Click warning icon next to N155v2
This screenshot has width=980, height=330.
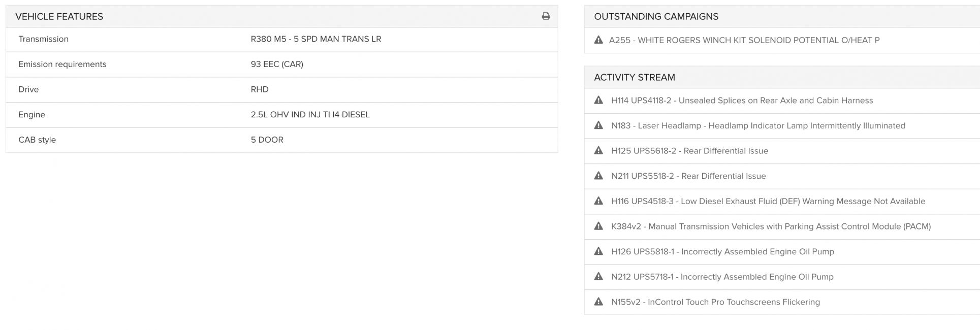[x=598, y=302]
